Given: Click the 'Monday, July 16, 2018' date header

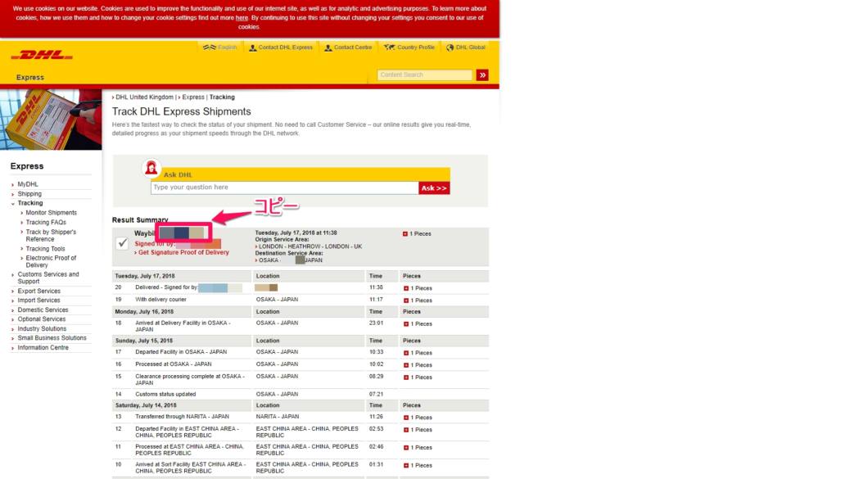Looking at the screenshot, I should [x=144, y=312].
